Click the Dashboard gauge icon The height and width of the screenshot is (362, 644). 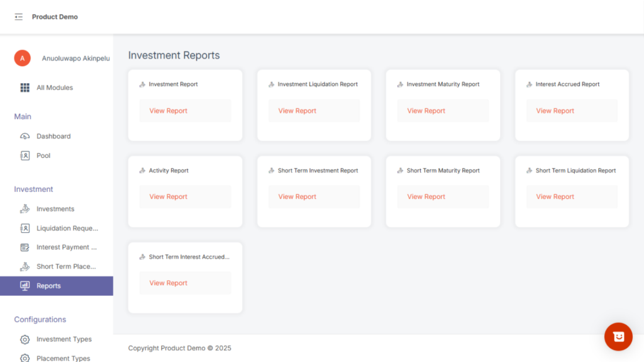click(x=25, y=136)
